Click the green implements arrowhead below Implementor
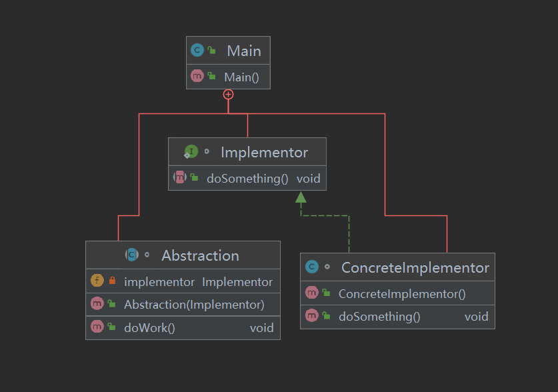This screenshot has width=558, height=392. 301,197
